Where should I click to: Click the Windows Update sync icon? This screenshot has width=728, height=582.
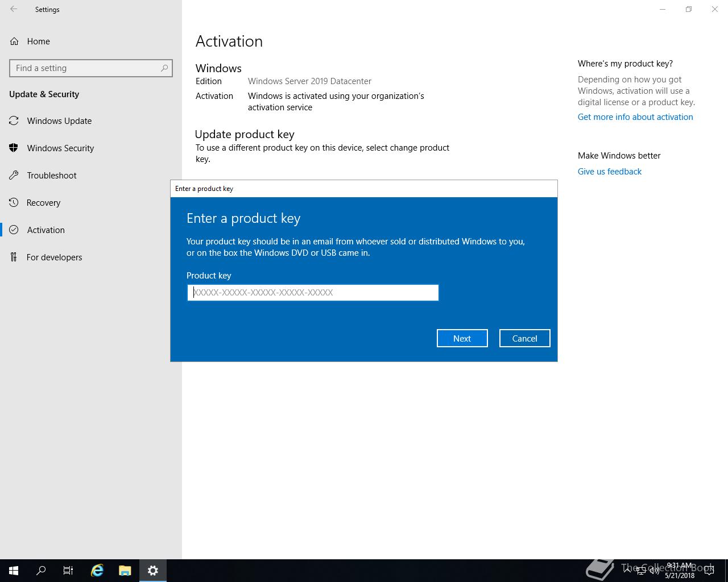click(x=14, y=120)
